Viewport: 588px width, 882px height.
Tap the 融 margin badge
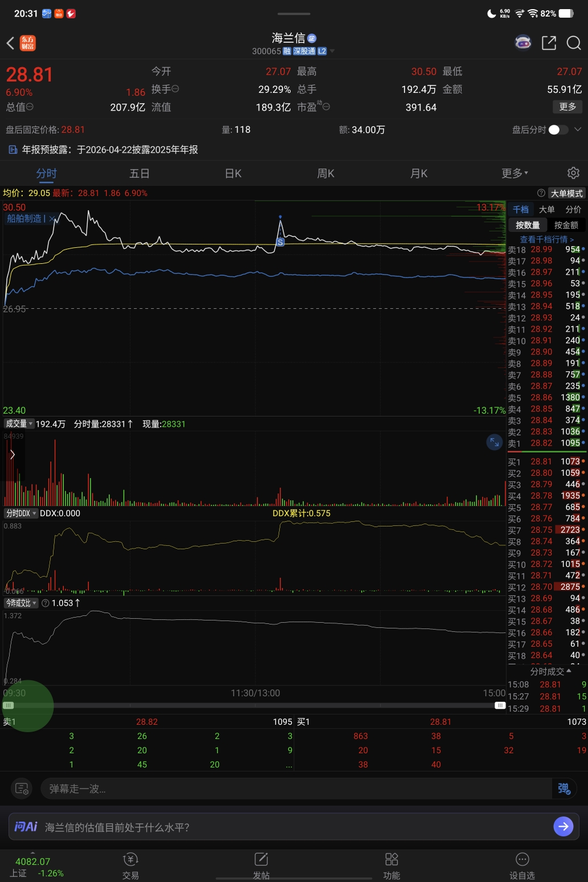point(287,51)
